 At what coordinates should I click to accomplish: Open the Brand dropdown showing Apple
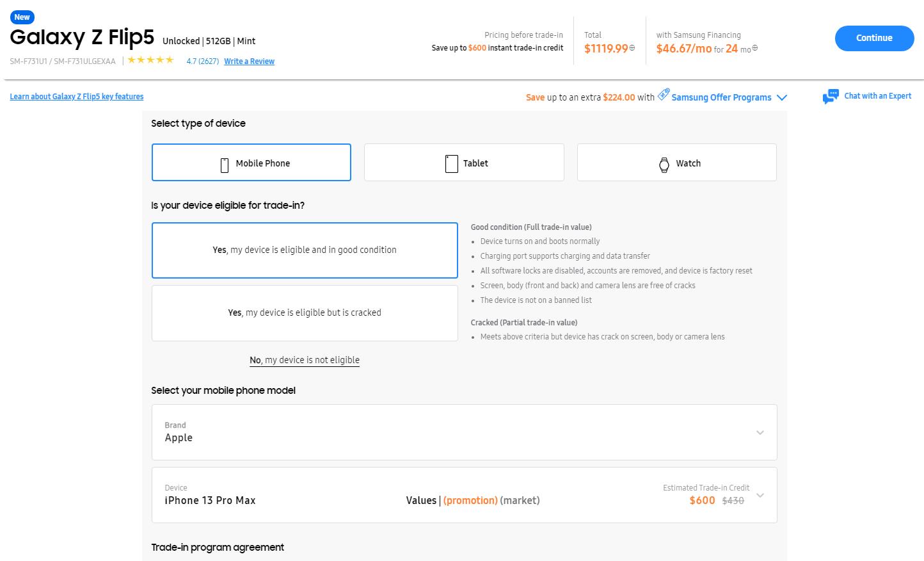pos(464,432)
